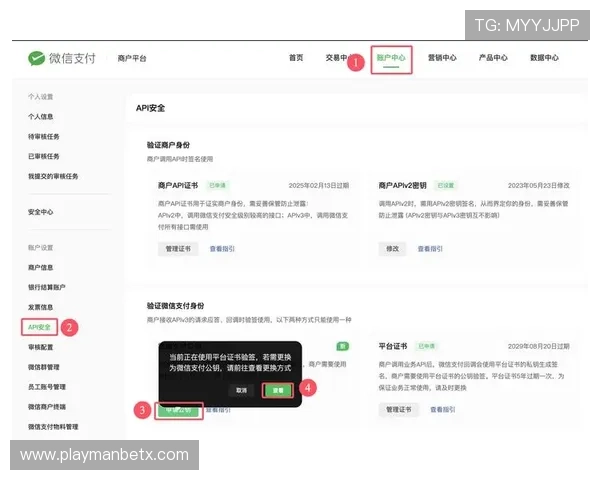Open 个人信息 in the sidebar
This screenshot has width=600, height=480.
(41, 116)
